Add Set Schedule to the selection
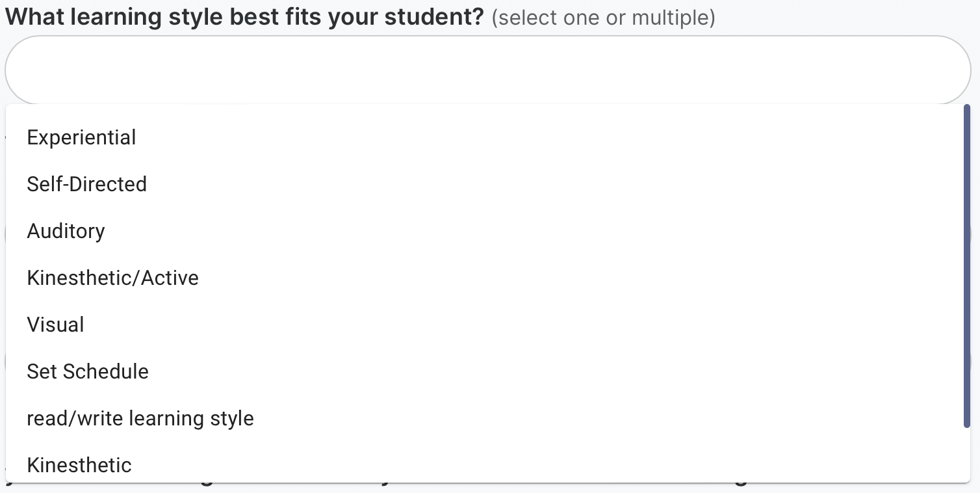The image size is (980, 493). click(x=88, y=371)
